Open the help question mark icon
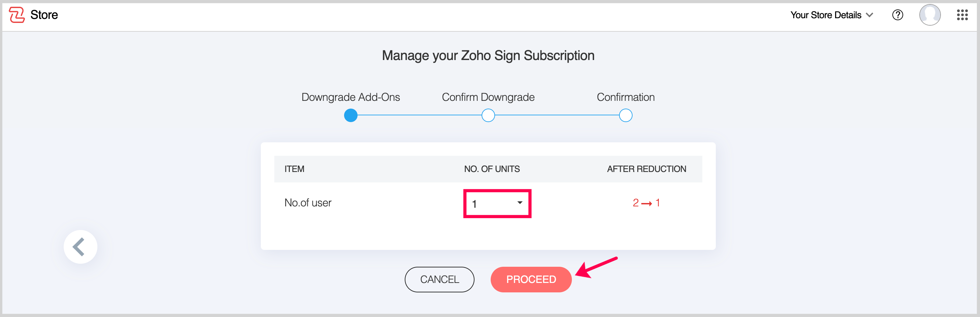The image size is (980, 317). pyautogui.click(x=897, y=15)
